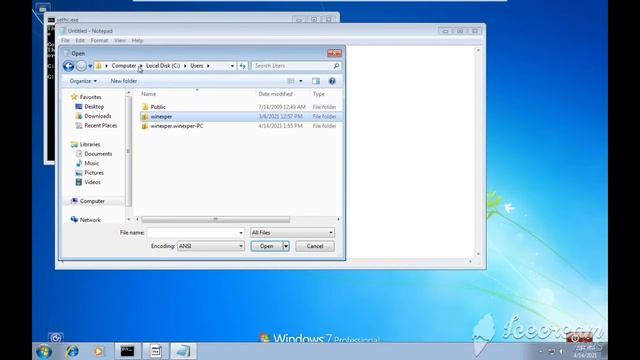Expand arrow after Users in breadcrumb
This screenshot has height=360, width=640.
tap(208, 66)
